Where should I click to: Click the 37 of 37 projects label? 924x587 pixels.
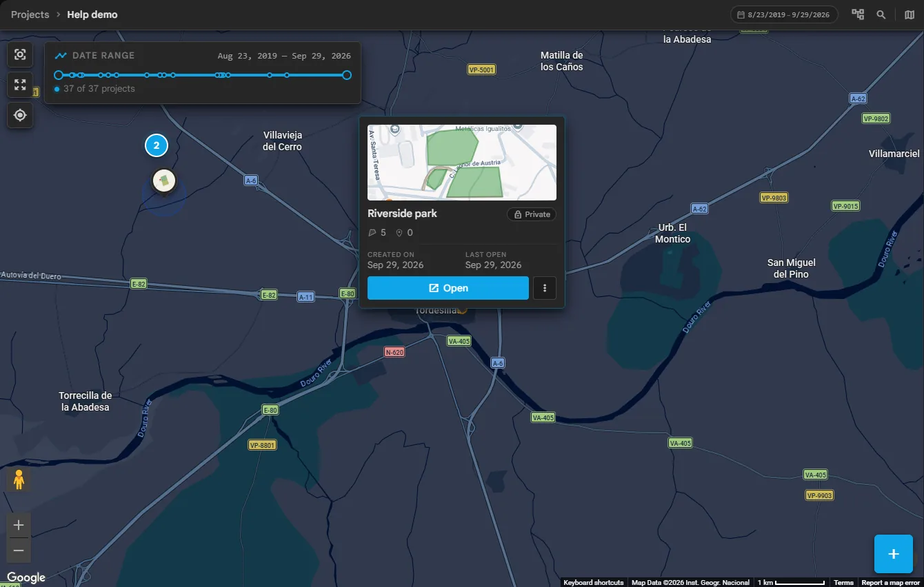(99, 89)
